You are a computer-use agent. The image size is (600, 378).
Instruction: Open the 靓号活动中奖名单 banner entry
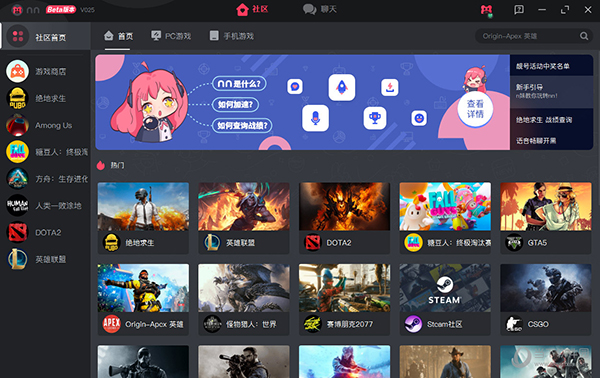tap(551, 66)
